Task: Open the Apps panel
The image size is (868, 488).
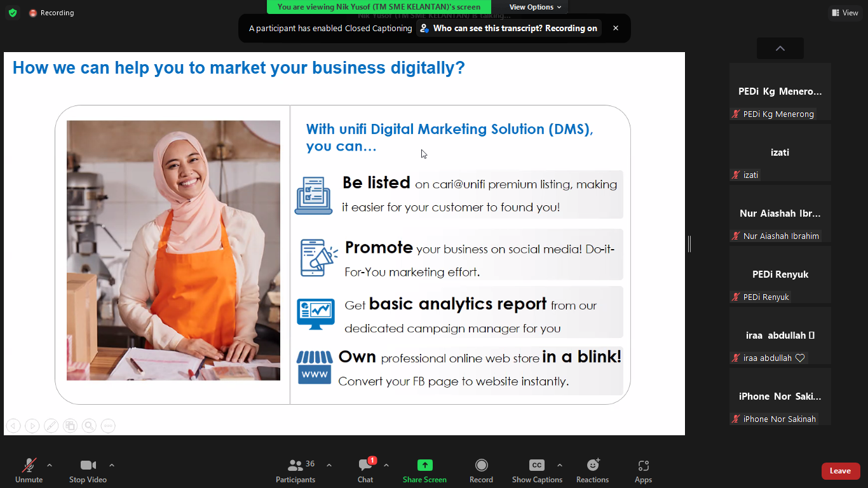Action: (x=643, y=471)
